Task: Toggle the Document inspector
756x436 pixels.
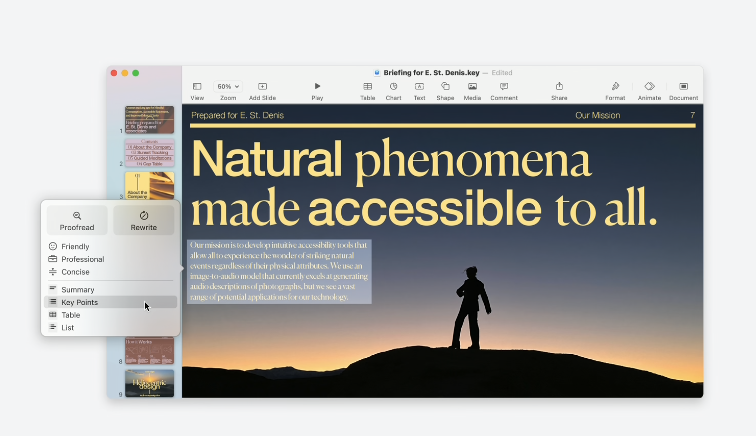Action: (684, 87)
